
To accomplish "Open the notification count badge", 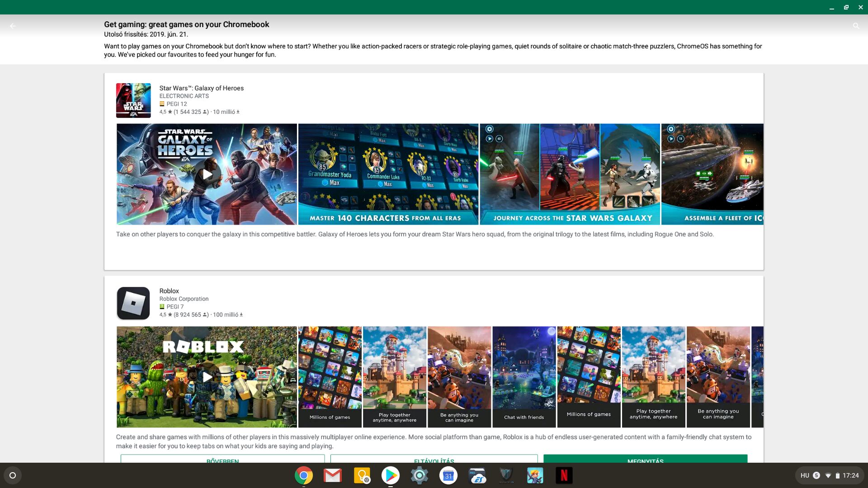I will [816, 475].
